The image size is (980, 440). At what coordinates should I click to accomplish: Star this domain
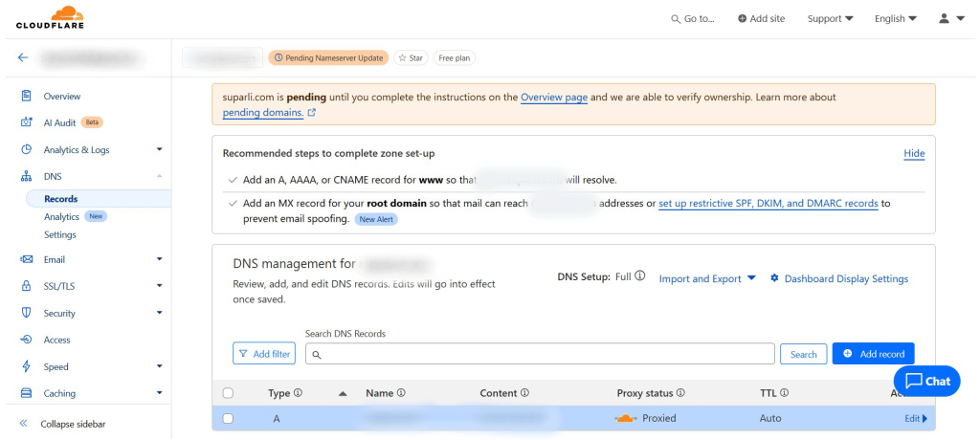(x=411, y=58)
